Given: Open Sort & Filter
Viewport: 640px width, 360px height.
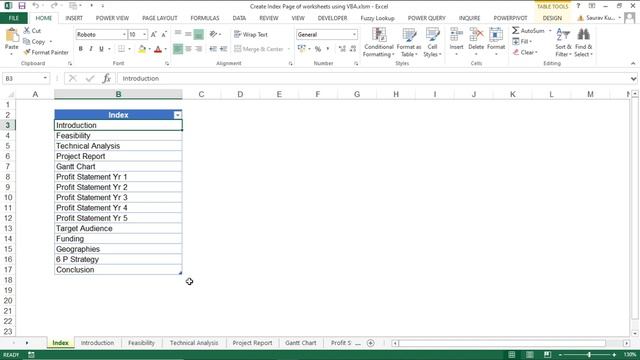Looking at the screenshot, I should tap(563, 42).
